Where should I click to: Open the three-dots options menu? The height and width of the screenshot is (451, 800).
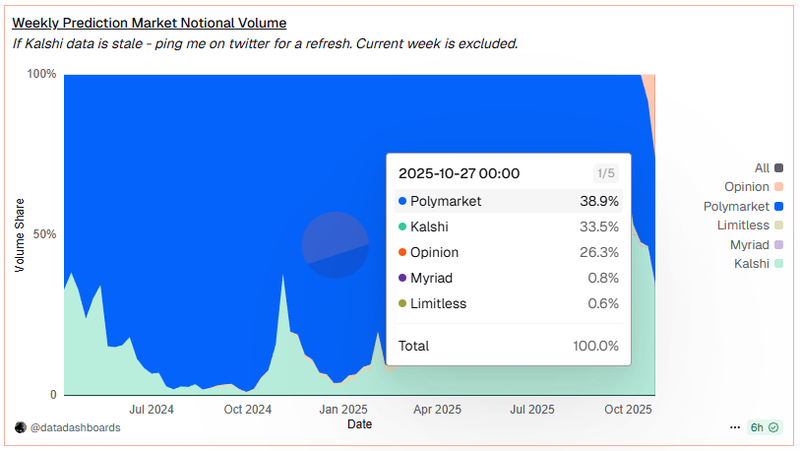tap(737, 427)
